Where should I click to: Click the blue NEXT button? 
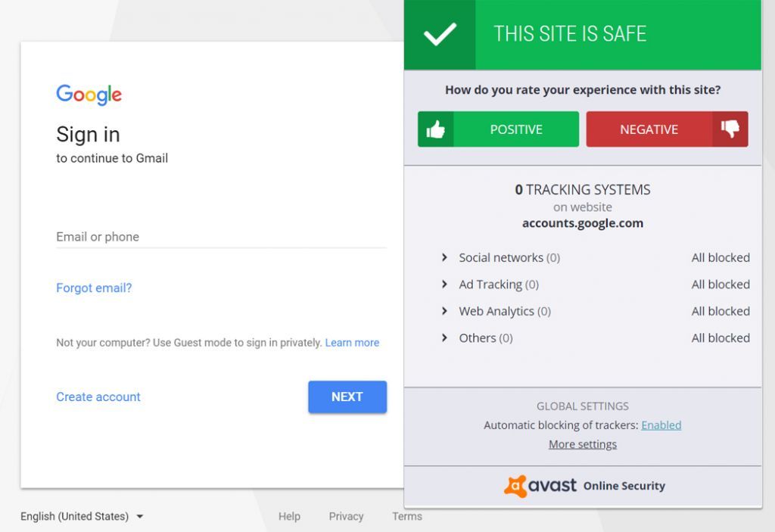pyautogui.click(x=347, y=397)
